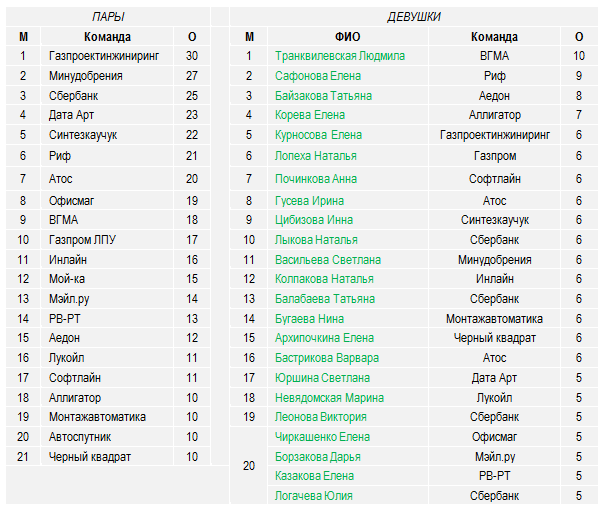Click Невядомская Марина link
This screenshot has width=605, height=510.
[x=330, y=398]
